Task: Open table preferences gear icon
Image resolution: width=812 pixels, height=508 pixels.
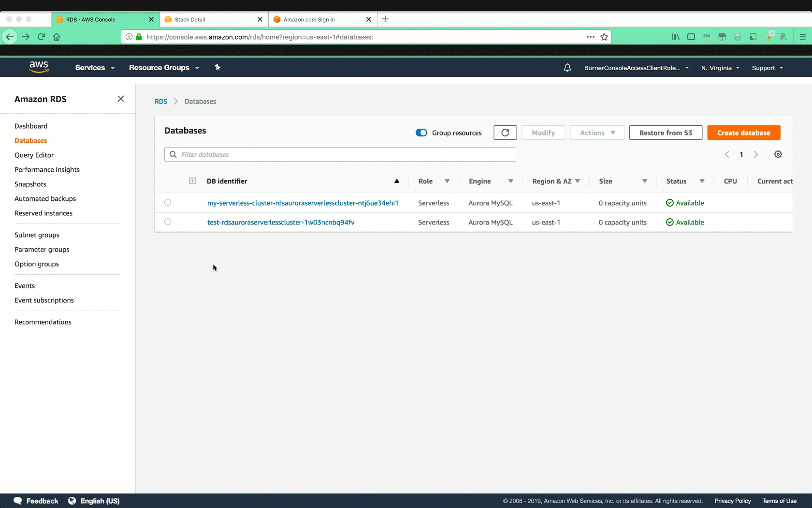Action: tap(778, 154)
